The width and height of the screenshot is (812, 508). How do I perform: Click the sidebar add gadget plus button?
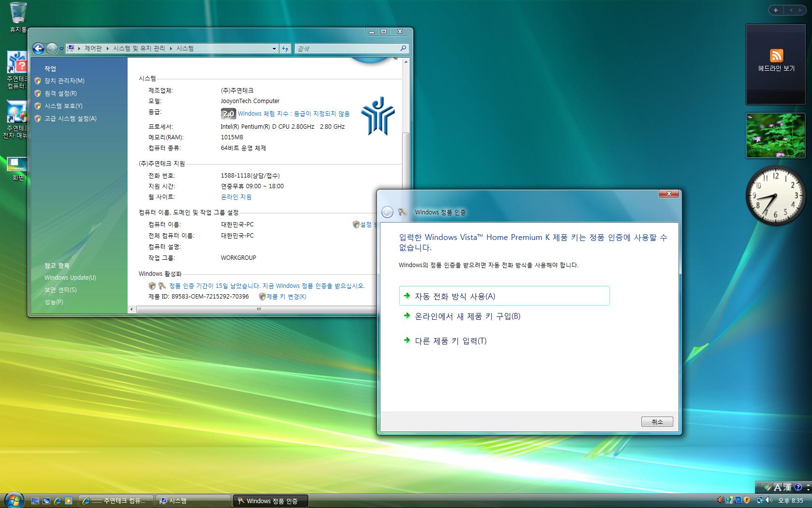tap(776, 10)
